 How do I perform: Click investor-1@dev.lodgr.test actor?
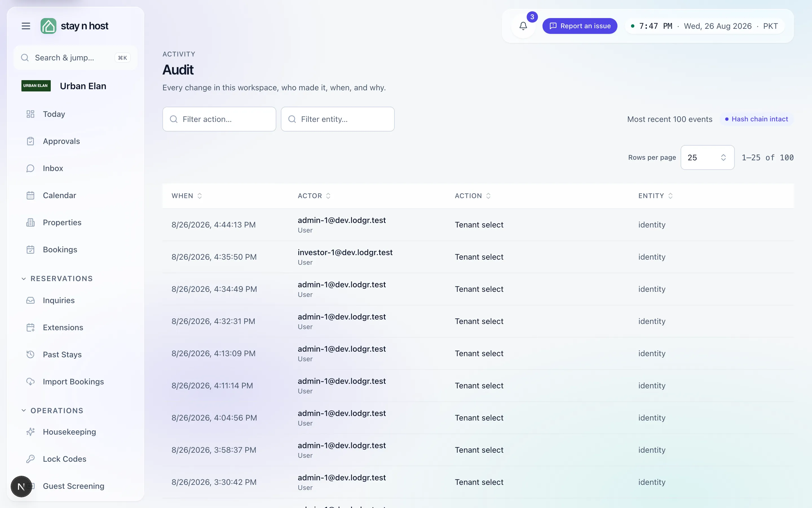point(345,252)
